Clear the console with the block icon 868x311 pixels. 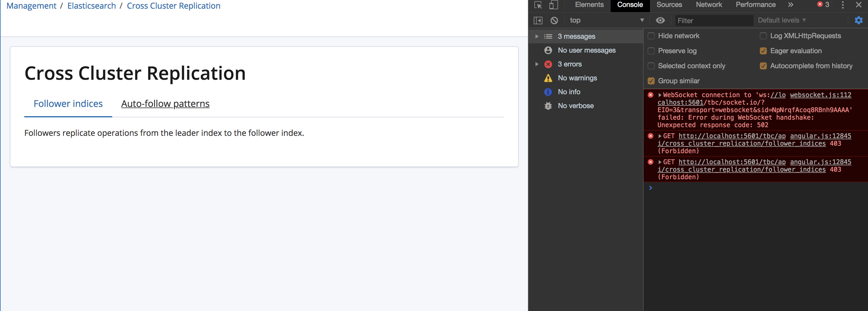[x=554, y=21]
